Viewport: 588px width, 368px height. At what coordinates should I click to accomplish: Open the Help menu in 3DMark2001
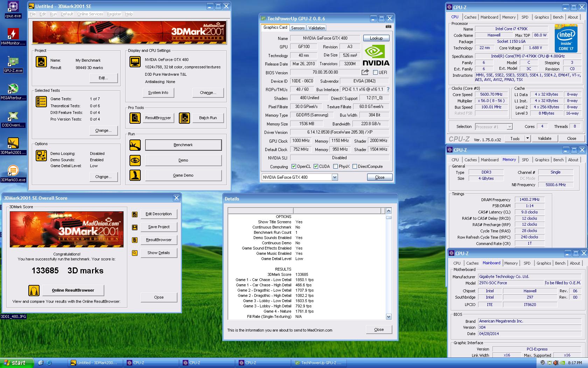pyautogui.click(x=129, y=14)
